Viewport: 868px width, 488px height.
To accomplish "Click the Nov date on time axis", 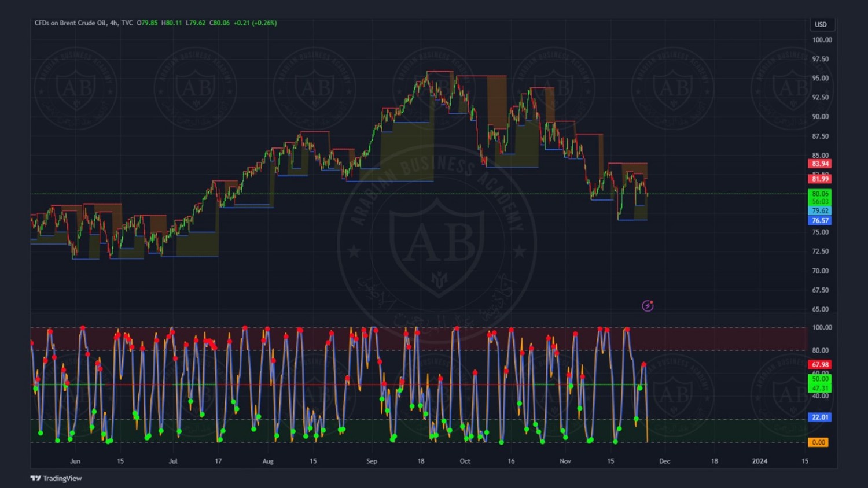I will [565, 461].
